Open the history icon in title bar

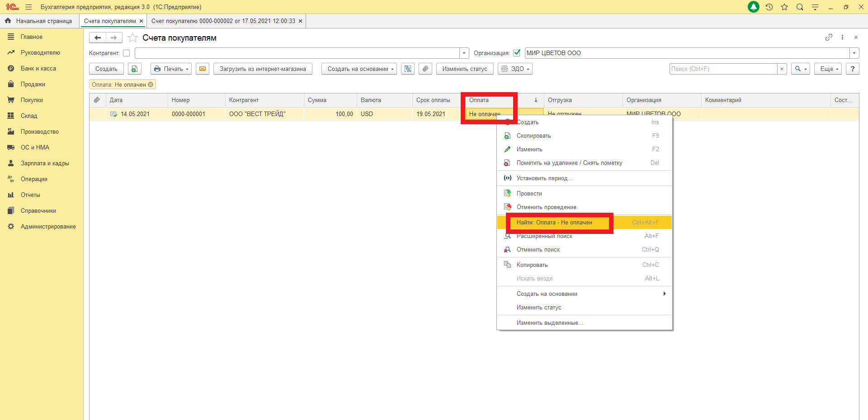769,7
